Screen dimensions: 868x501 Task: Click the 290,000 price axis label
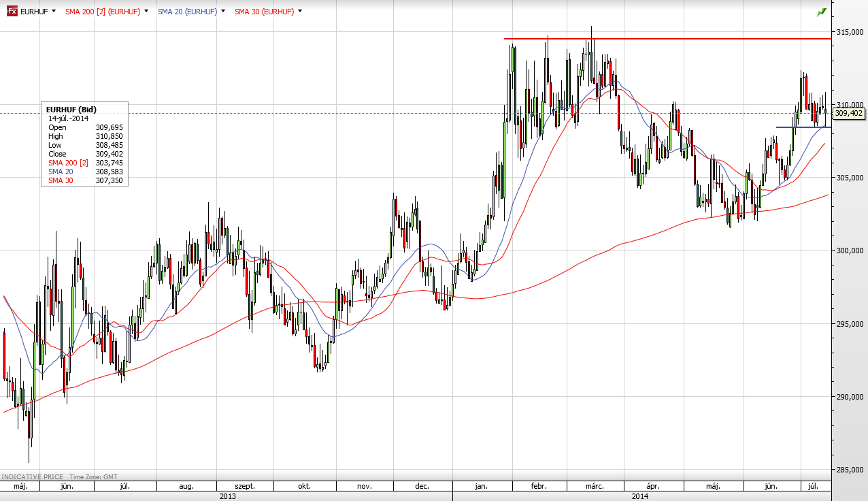pos(850,396)
